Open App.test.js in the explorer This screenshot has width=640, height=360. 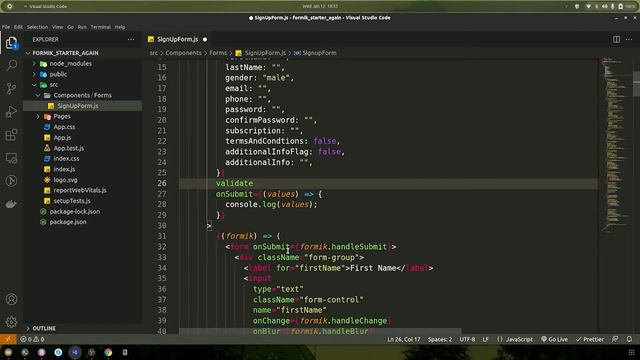(83, 148)
